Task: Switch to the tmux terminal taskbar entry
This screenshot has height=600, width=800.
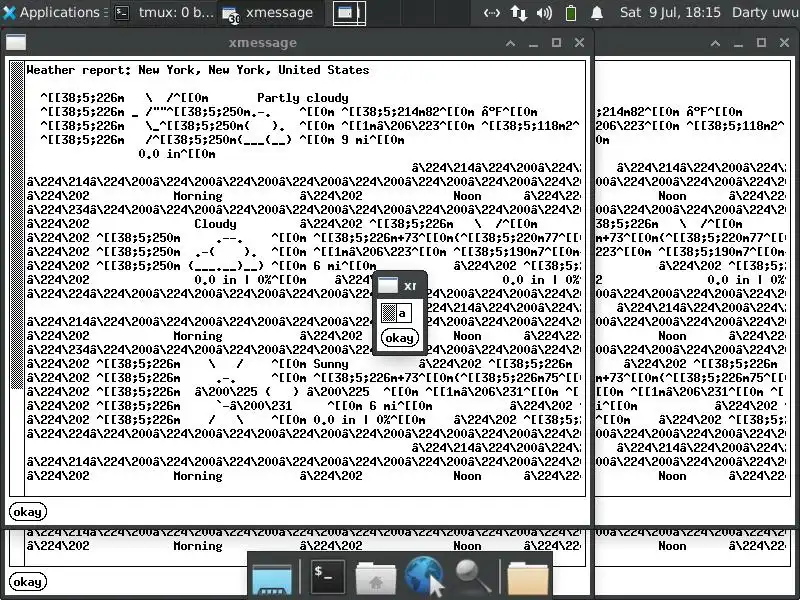Action: point(164,12)
